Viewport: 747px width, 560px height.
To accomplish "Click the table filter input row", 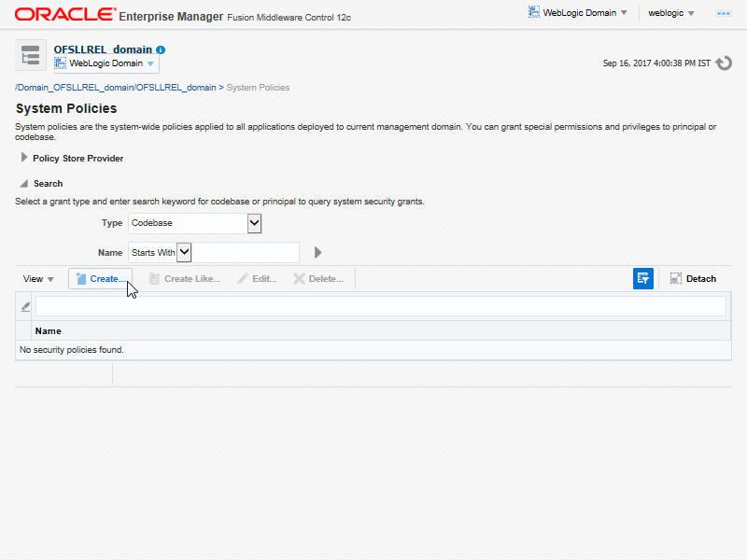I will click(381, 307).
